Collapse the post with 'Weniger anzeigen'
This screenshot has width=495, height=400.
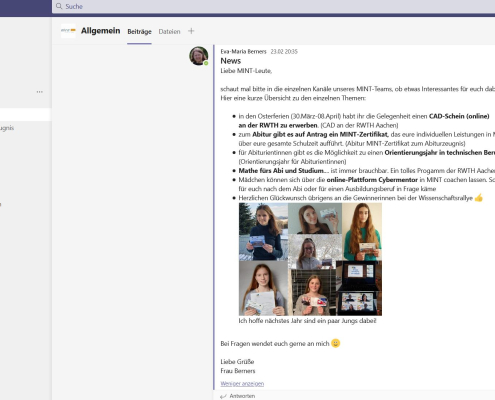(242, 384)
